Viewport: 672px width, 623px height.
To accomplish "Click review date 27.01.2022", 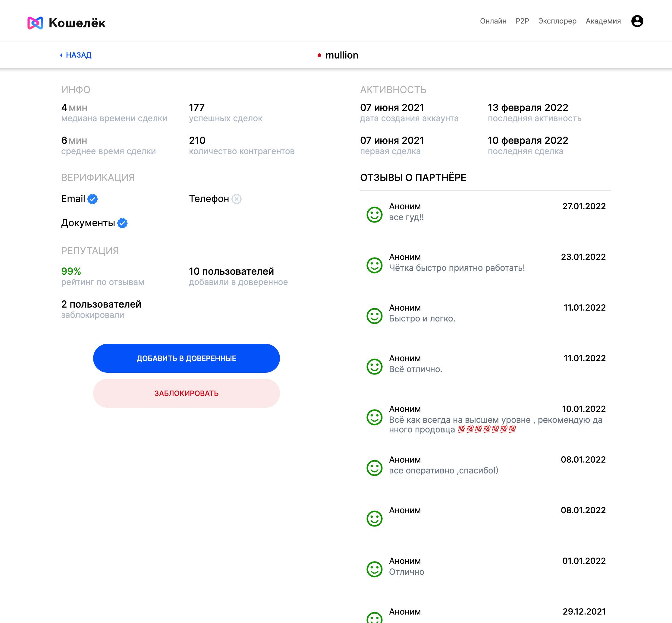I will coord(584,206).
